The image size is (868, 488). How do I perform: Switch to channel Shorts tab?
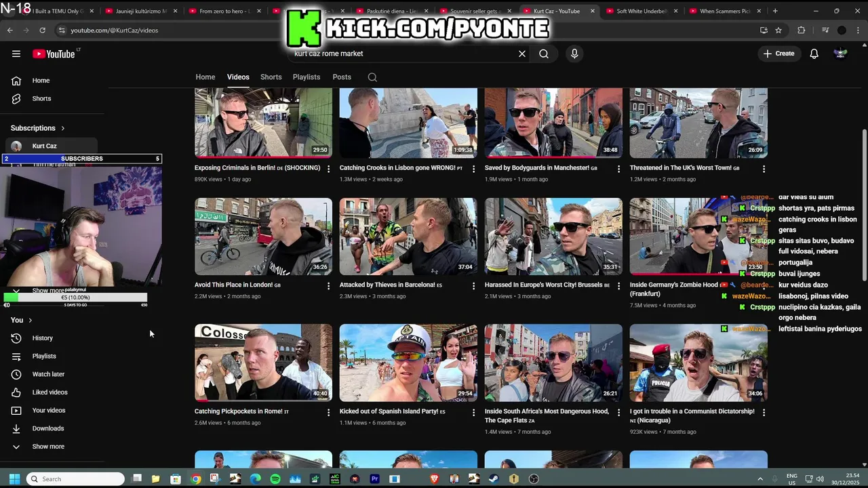[271, 77]
